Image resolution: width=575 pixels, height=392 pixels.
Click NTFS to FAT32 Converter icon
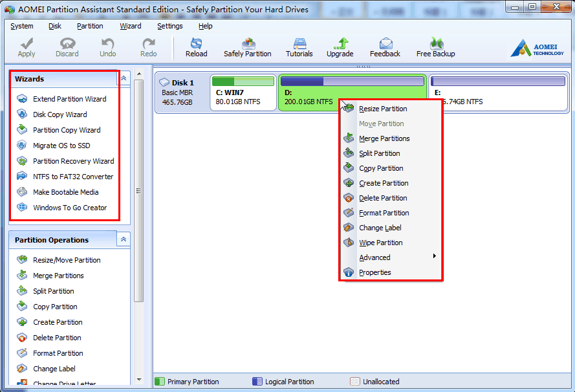22,176
